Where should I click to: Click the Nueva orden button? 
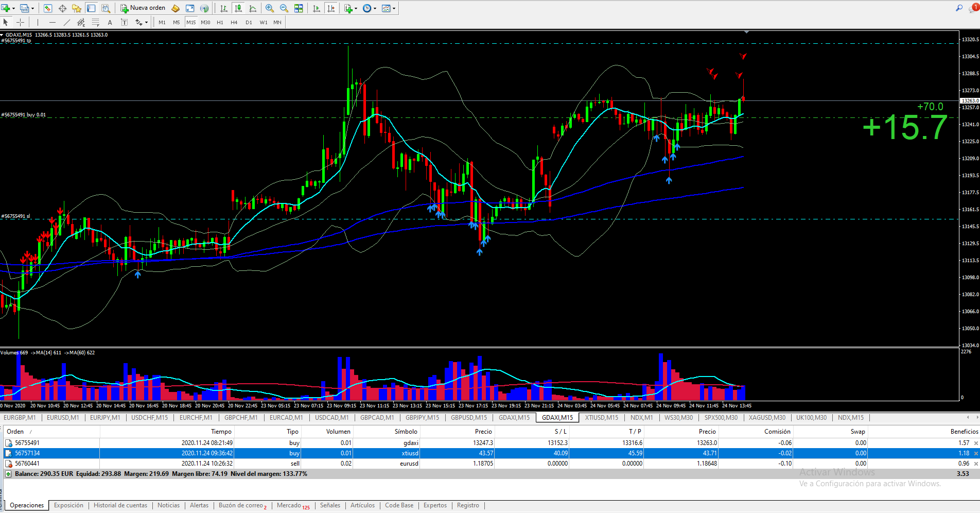[x=143, y=8]
